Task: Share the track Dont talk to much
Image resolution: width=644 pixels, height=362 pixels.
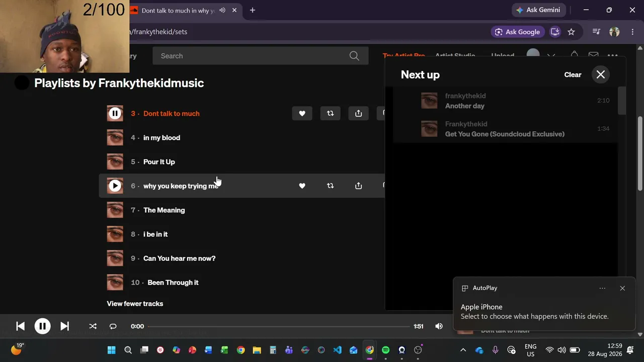Action: [358, 114]
